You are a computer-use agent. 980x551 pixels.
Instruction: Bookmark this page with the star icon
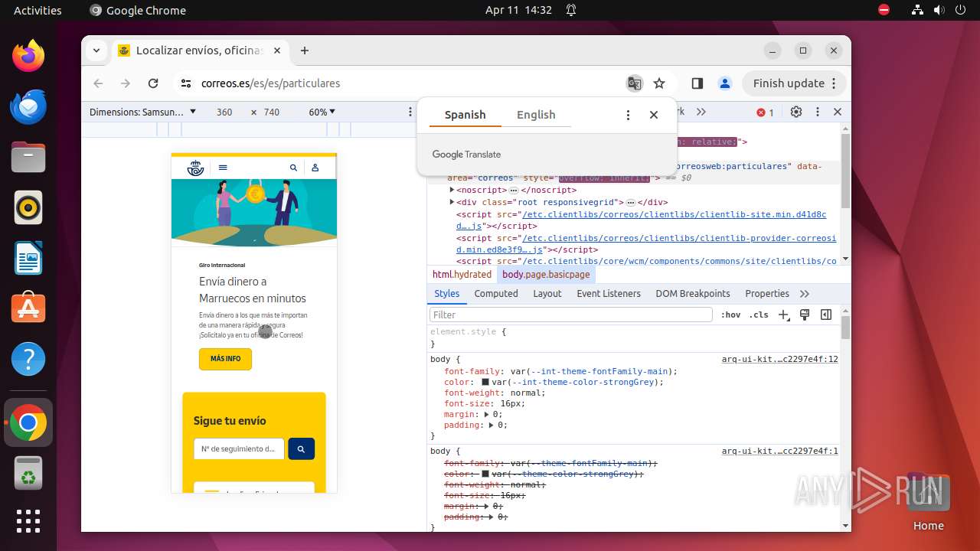click(659, 83)
